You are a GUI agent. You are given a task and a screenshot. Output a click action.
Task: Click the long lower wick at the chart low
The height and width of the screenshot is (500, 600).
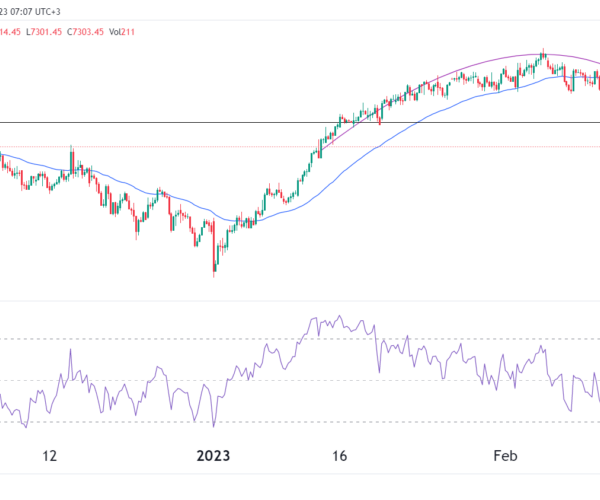tap(214, 265)
